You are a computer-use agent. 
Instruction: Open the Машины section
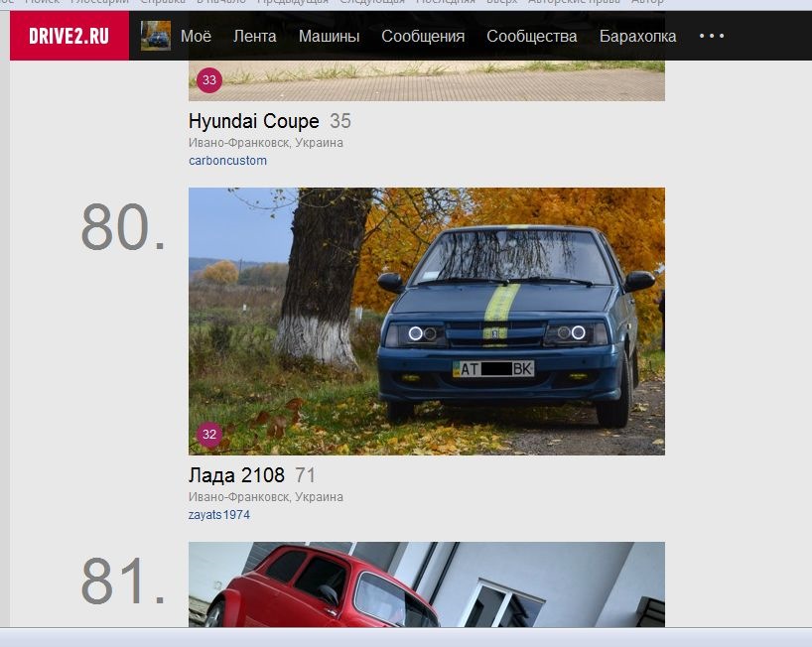click(x=329, y=37)
